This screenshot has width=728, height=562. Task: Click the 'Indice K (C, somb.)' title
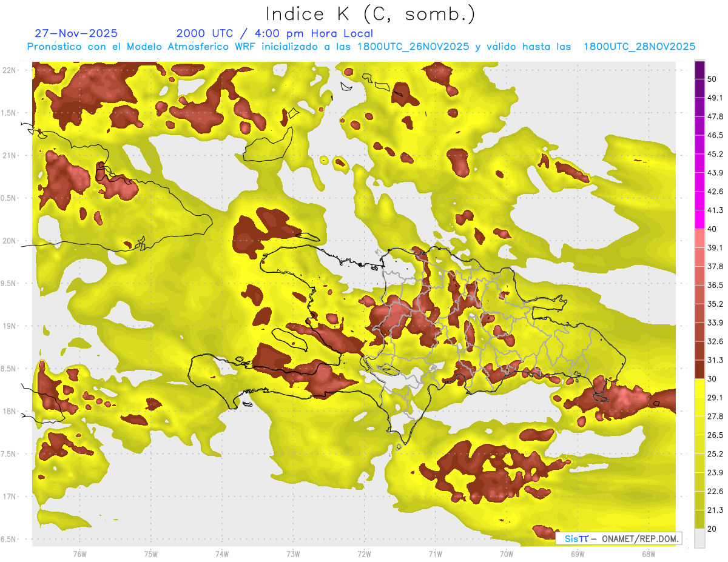pos(370,14)
